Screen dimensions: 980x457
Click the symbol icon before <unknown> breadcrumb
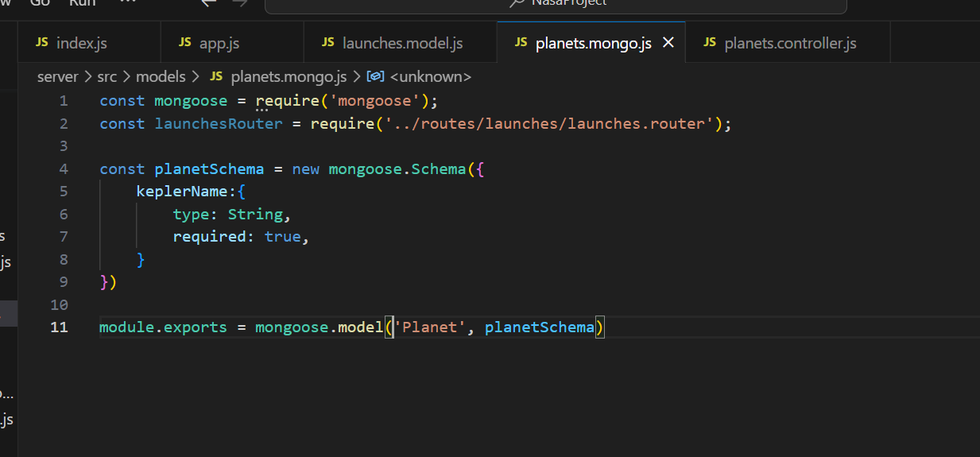tap(376, 77)
